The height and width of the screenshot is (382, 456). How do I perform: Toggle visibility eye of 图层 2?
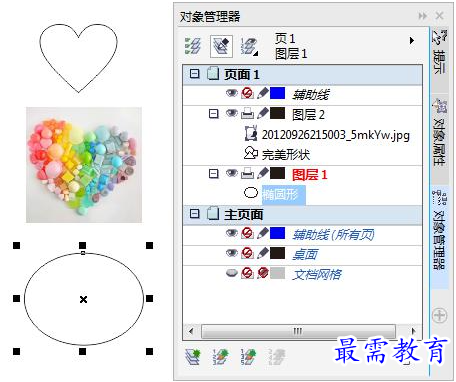point(232,113)
